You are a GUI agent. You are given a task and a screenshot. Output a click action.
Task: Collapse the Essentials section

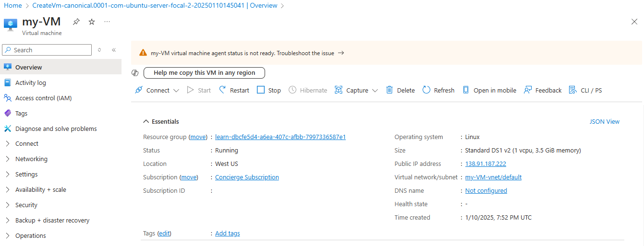(161, 121)
